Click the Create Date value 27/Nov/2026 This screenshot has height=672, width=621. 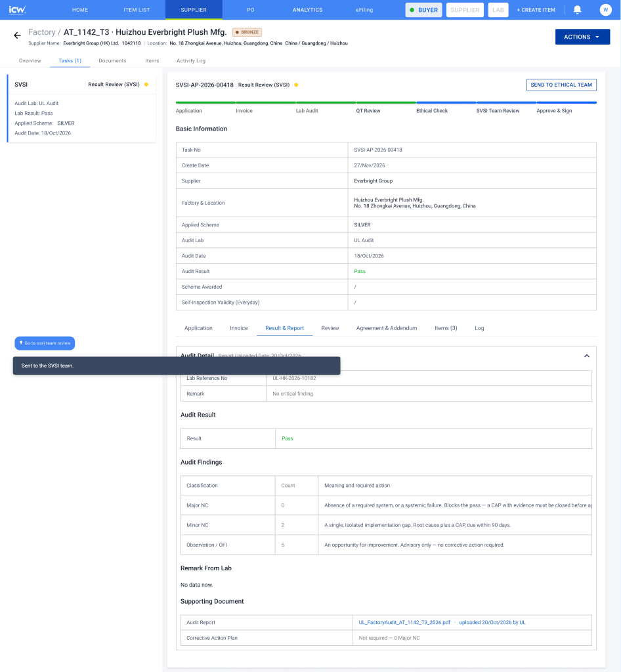[x=370, y=165]
